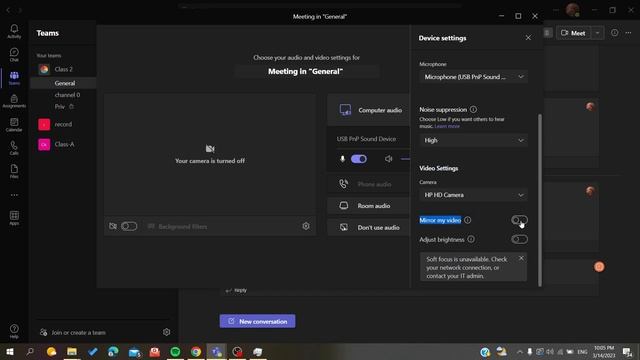Open Apps store in left rail
The width and height of the screenshot is (640, 360).
coord(14,218)
